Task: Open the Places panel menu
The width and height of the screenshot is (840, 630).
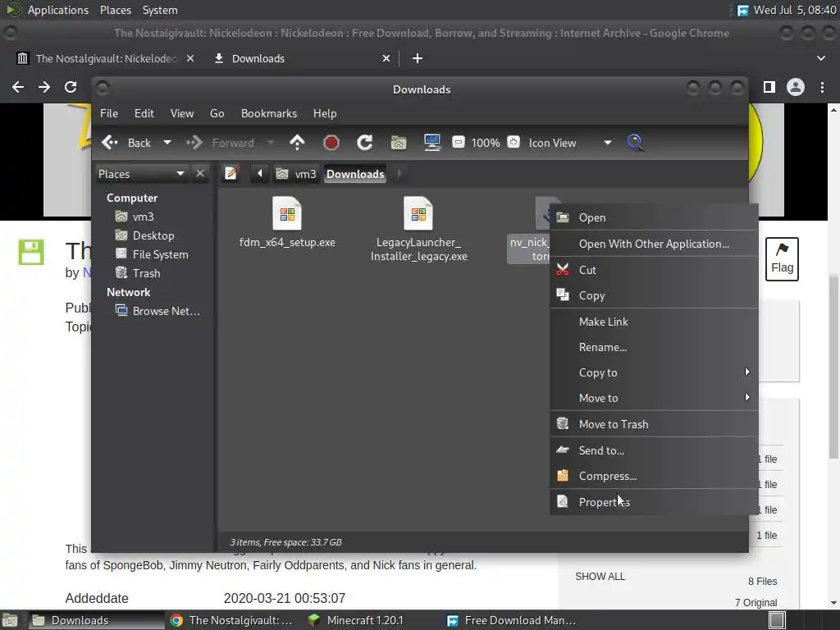Action: click(116, 10)
